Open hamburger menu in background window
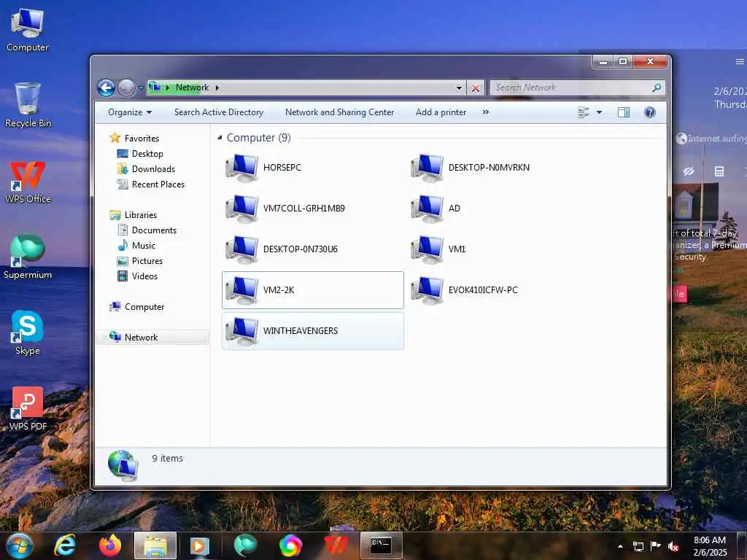 click(740, 61)
